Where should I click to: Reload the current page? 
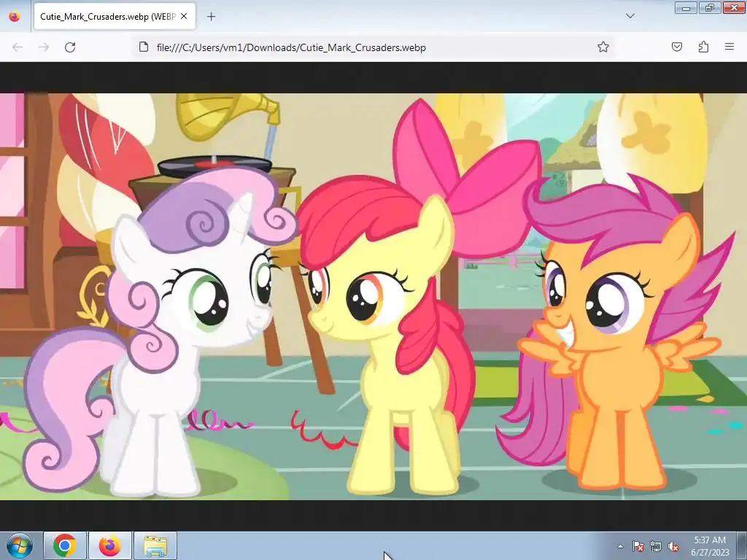pyautogui.click(x=70, y=47)
